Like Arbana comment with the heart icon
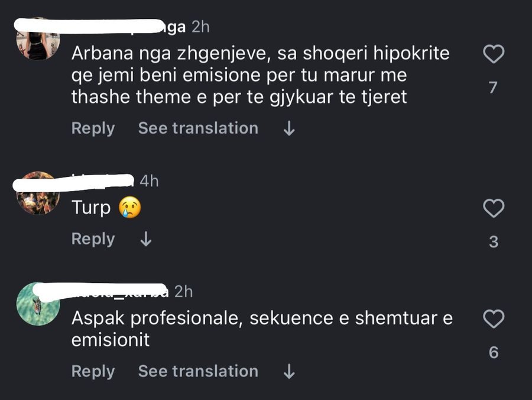This screenshot has height=400, width=532. [494, 54]
